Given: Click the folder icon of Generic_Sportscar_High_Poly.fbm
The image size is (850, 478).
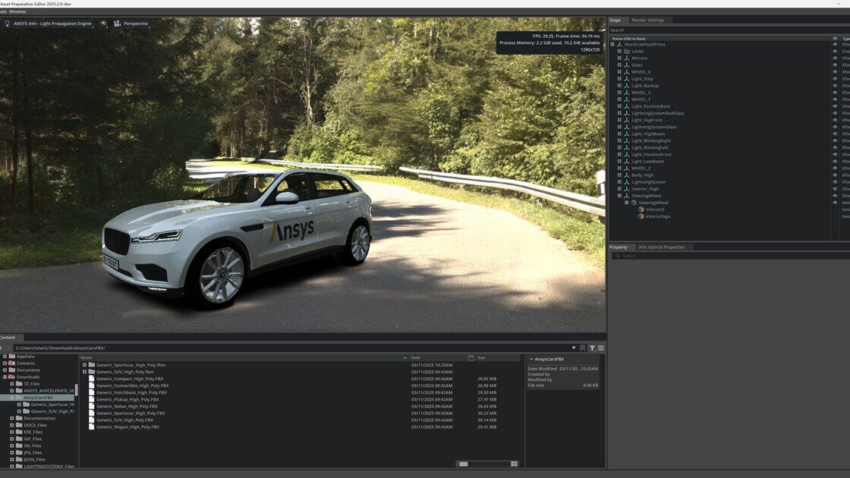Looking at the screenshot, I should (92, 365).
